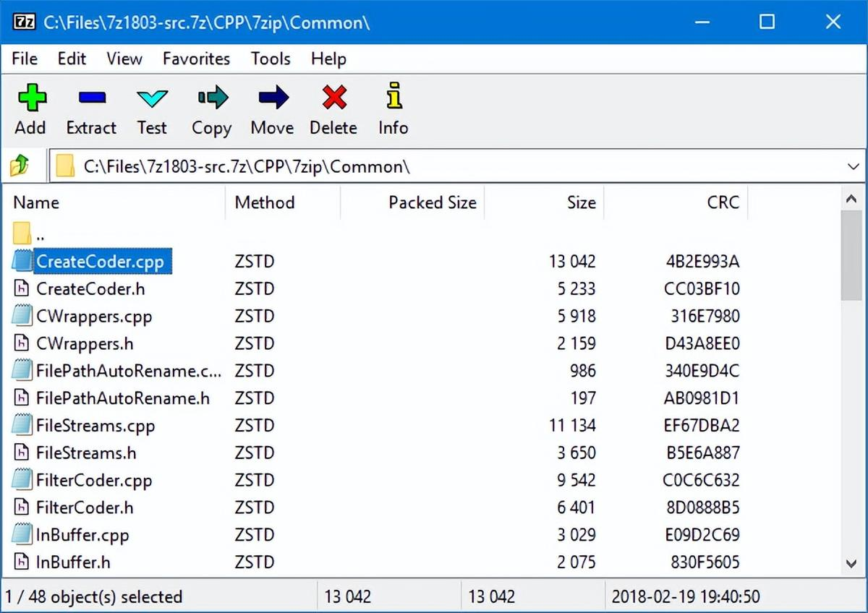868x613 pixels.
Task: Select the FileStreams.h file name
Action: point(86,453)
